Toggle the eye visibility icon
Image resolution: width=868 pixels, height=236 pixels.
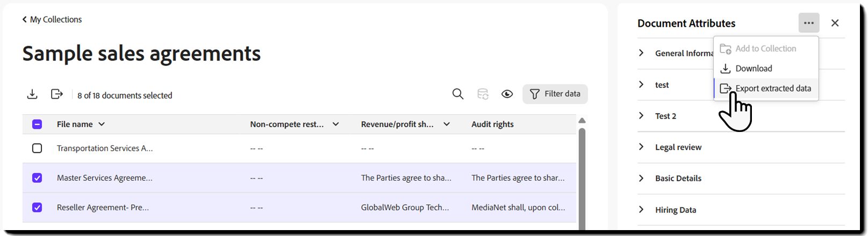(507, 94)
